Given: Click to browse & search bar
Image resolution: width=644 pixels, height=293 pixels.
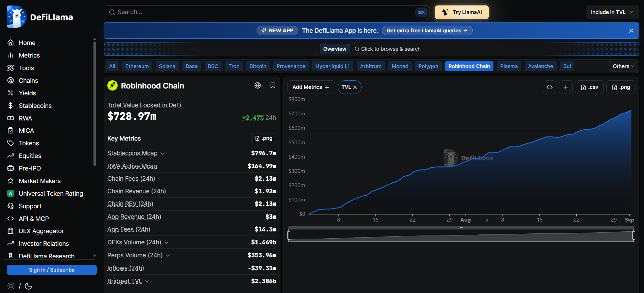Looking at the screenshot, I should click(388, 49).
